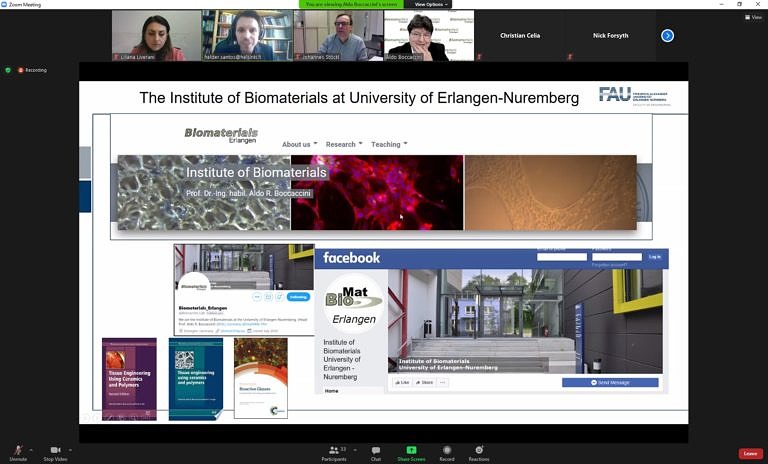768x464 pixels.
Task: Click the View button at top right
Action: (x=753, y=17)
